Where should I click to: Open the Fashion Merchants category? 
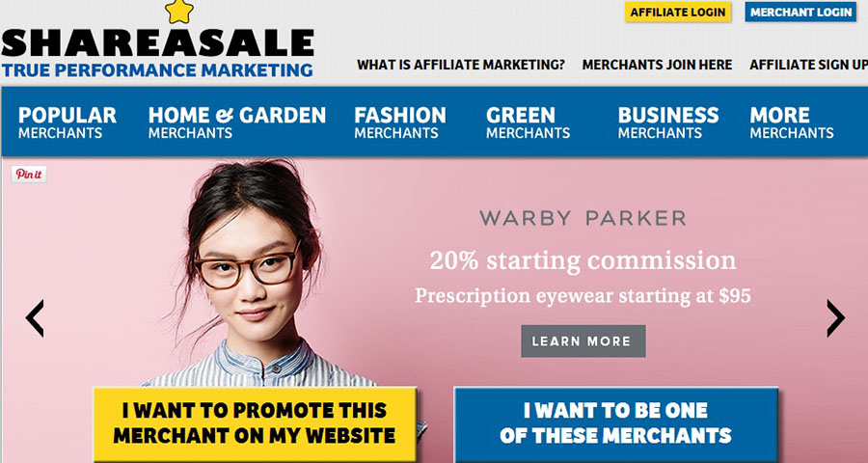click(x=399, y=123)
